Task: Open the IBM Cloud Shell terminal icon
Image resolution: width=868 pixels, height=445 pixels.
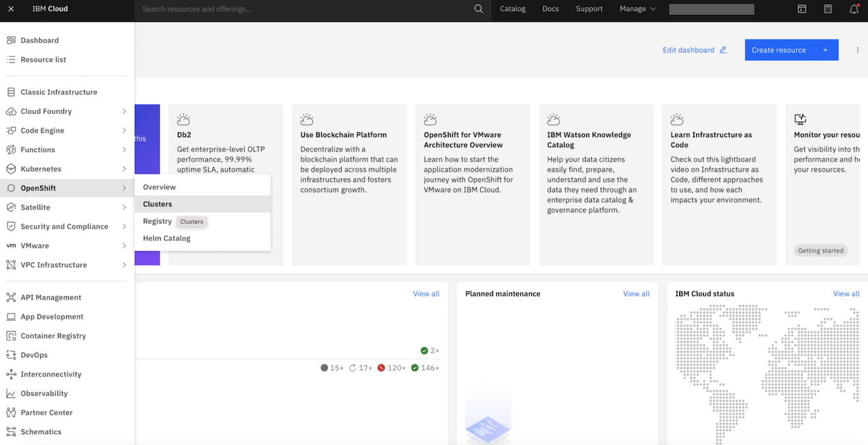Action: pos(802,9)
